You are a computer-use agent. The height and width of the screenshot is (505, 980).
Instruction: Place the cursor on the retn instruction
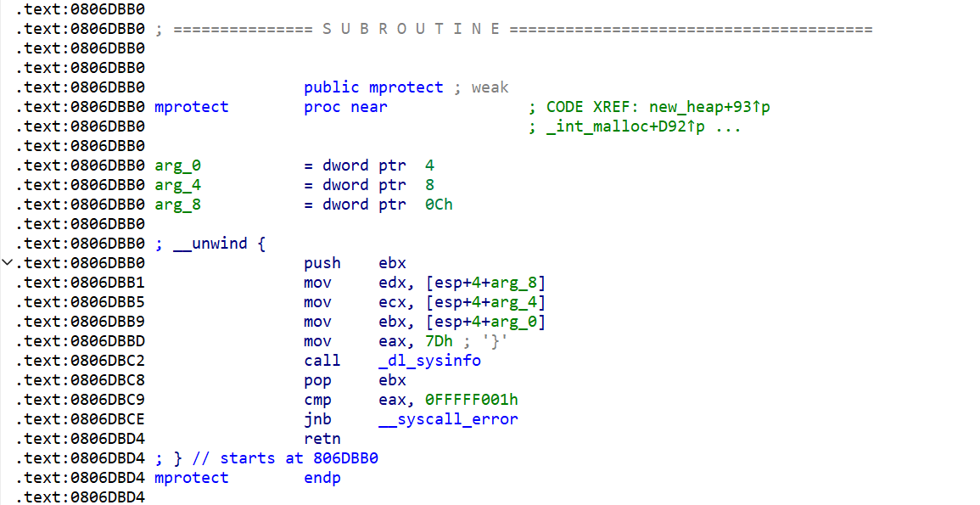[322, 438]
